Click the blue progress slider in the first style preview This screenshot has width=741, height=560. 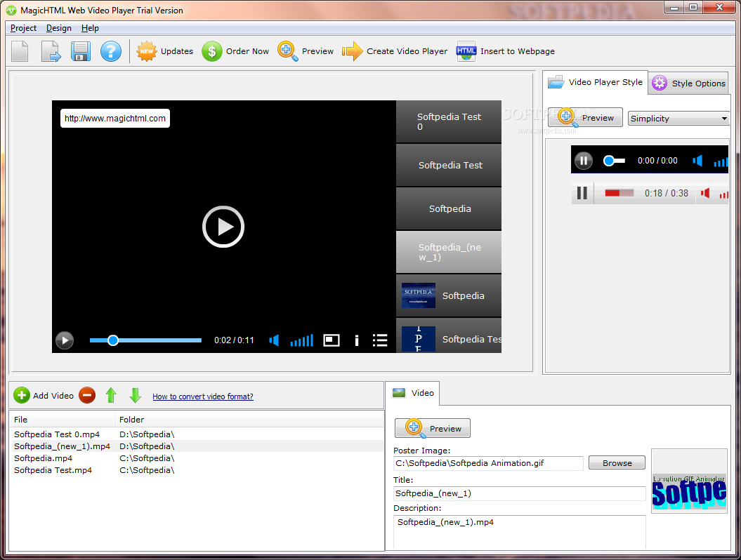(615, 161)
